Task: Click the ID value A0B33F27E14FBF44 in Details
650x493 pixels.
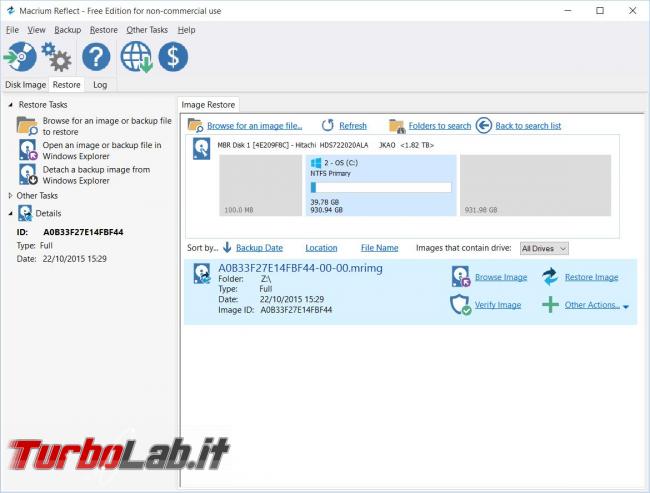Action: point(83,232)
